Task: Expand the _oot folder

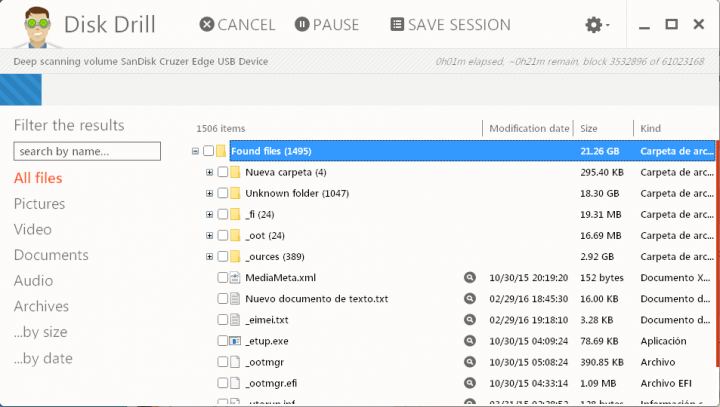Action: (209, 236)
